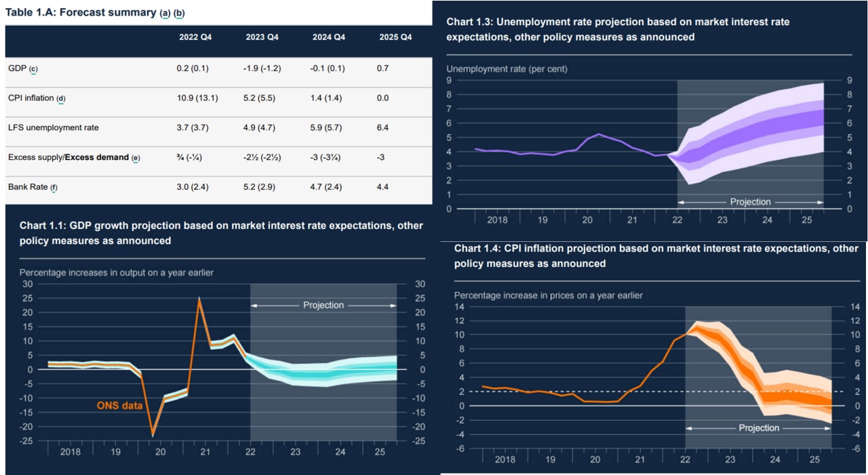This screenshot has width=868, height=475.
Task: Click Projection label in unemployment chart
Action: pyautogui.click(x=750, y=202)
